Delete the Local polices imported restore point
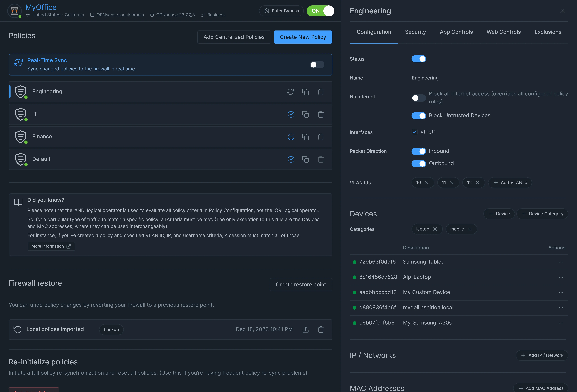The image size is (577, 392). tap(321, 329)
